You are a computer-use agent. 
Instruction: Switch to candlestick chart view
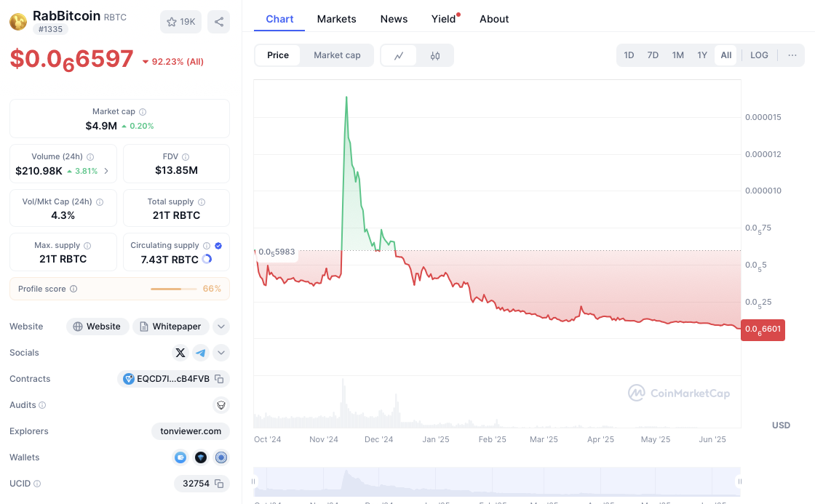coord(435,55)
